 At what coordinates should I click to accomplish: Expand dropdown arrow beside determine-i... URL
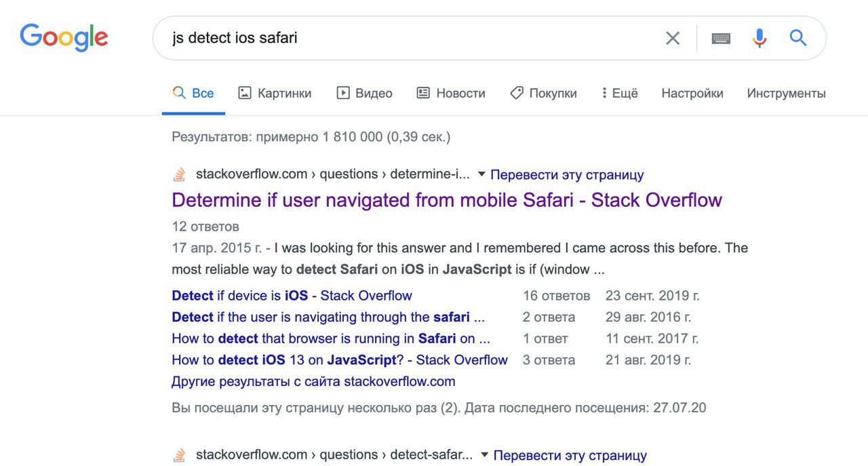481,174
